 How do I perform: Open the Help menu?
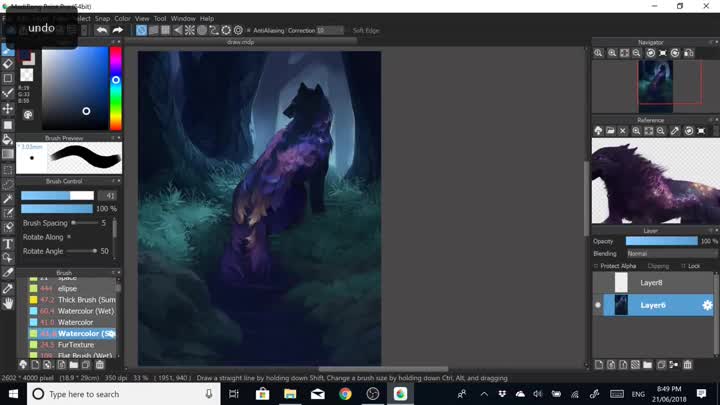point(207,18)
